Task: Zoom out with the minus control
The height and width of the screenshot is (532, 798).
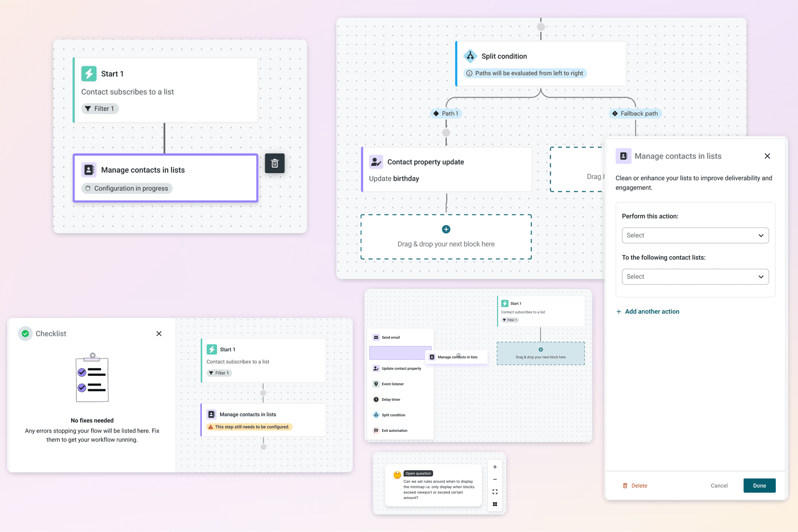Action: pos(495,479)
